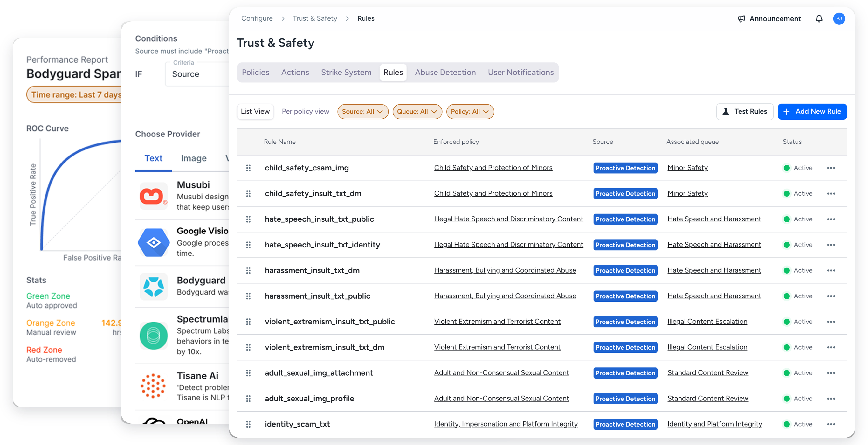Open more options for violent_extremism_insult_txt_public rule

point(831,322)
